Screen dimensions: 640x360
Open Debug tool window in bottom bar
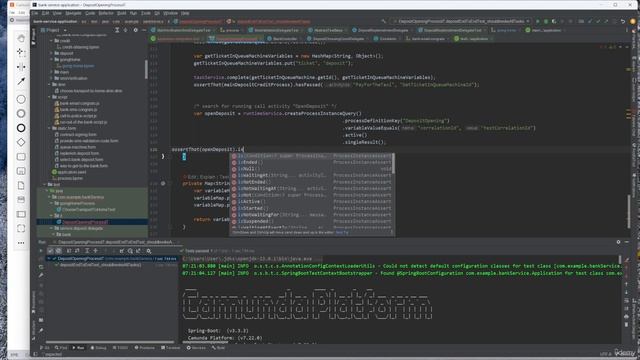[x=98, y=348]
